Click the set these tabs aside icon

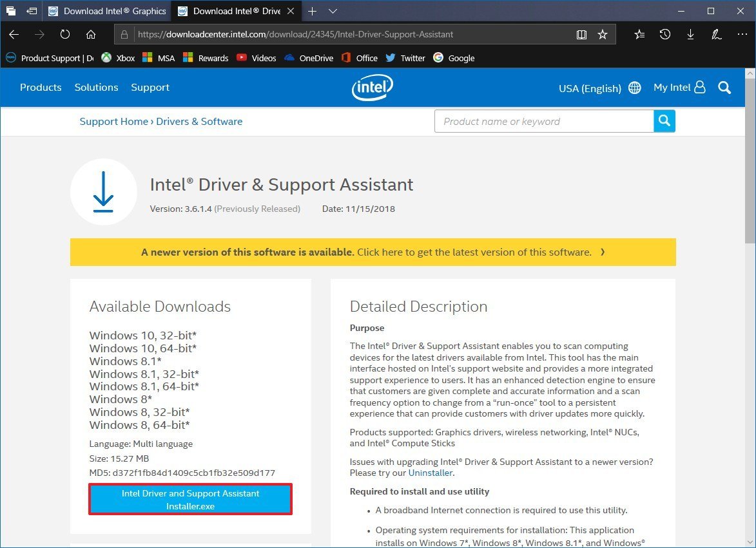(32, 10)
